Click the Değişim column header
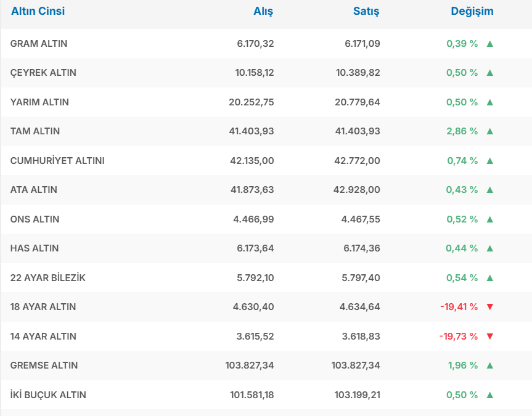This screenshot has height=416, width=532. [x=472, y=11]
